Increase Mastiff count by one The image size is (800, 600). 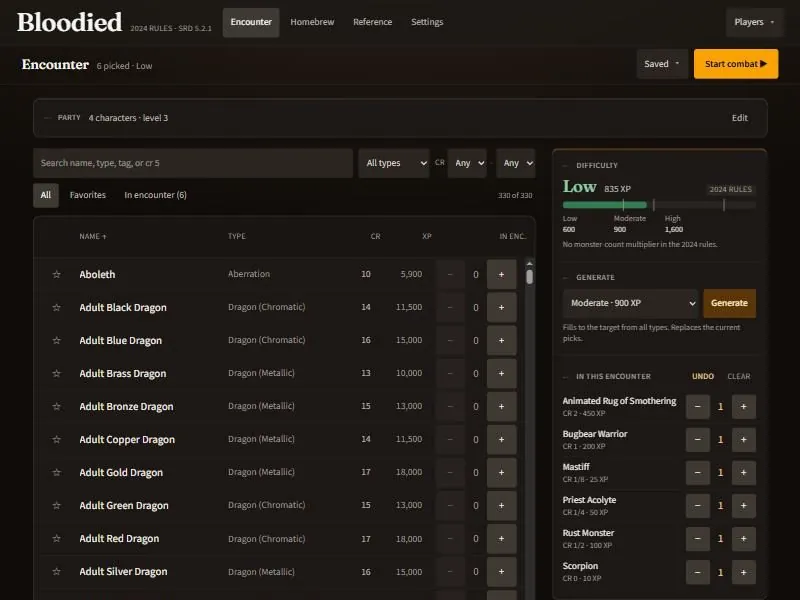tap(743, 472)
